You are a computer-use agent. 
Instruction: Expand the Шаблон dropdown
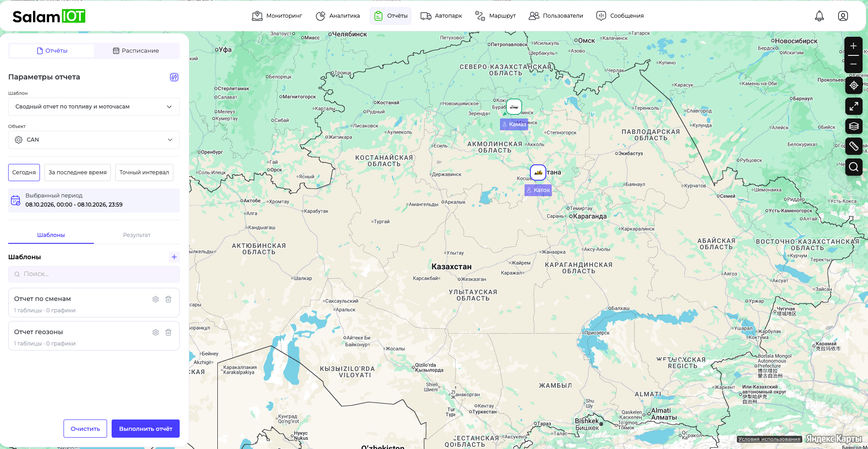pyautogui.click(x=94, y=107)
